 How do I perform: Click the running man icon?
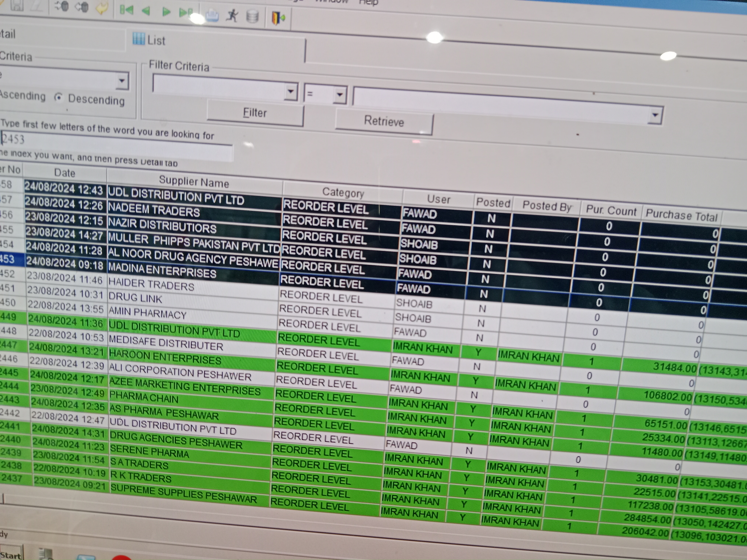232,16
